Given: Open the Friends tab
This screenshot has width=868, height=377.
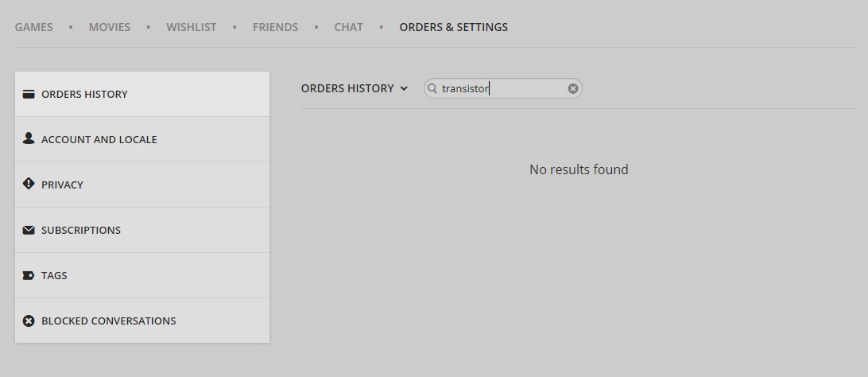Looking at the screenshot, I should coord(275,27).
